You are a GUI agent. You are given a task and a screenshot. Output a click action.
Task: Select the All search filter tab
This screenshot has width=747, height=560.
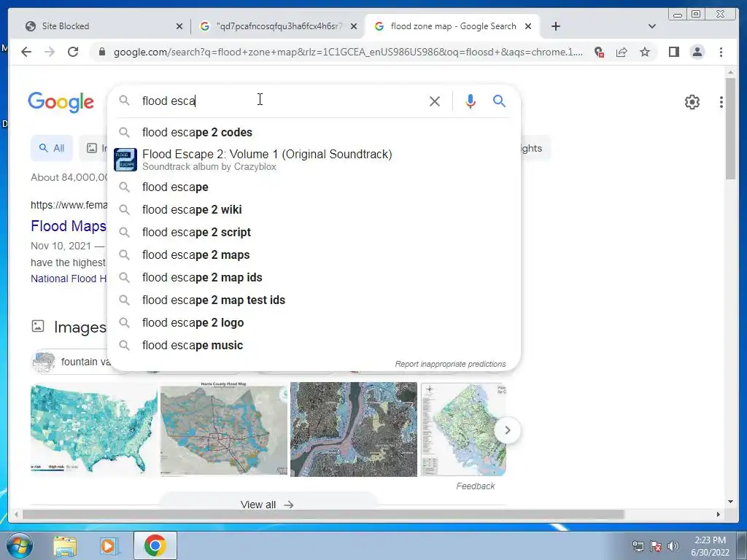pyautogui.click(x=52, y=148)
